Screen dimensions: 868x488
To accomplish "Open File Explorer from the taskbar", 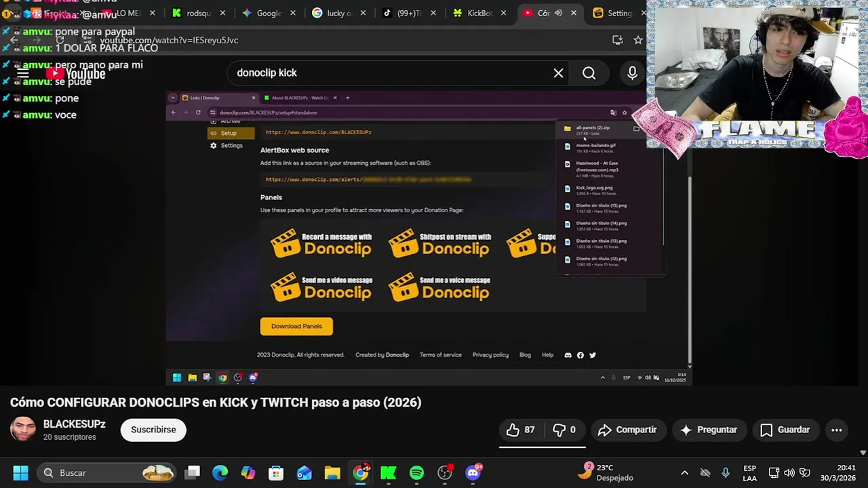I will pos(332,472).
